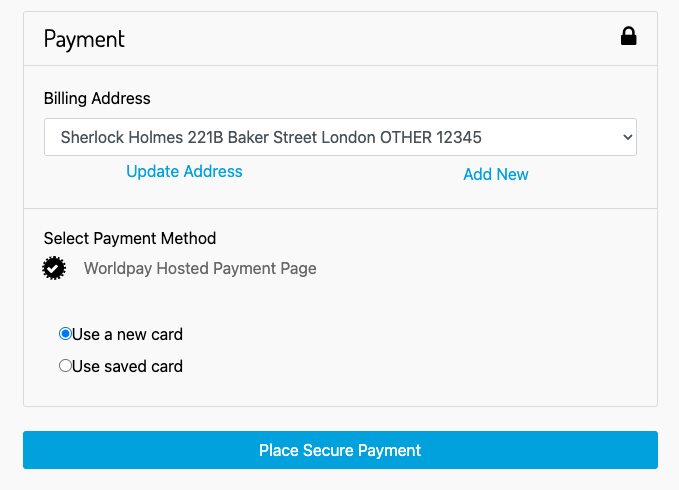Click the padlock secure icon

pyautogui.click(x=628, y=37)
